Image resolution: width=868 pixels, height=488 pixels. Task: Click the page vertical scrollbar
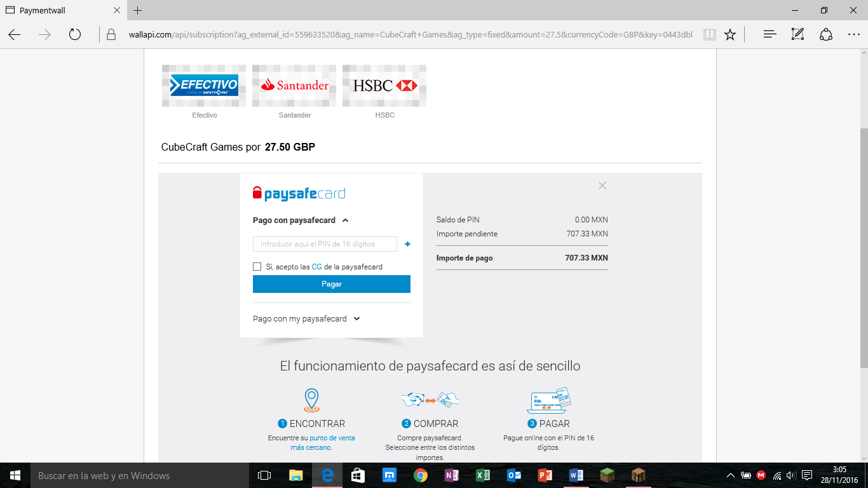click(864, 248)
